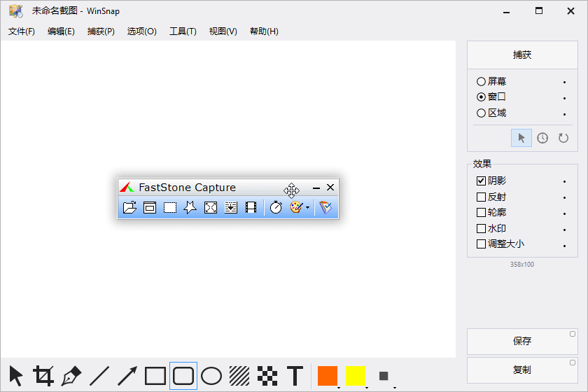Activate the pixelate checkerboard tool
This screenshot has width=588, height=392.
pyautogui.click(x=267, y=376)
